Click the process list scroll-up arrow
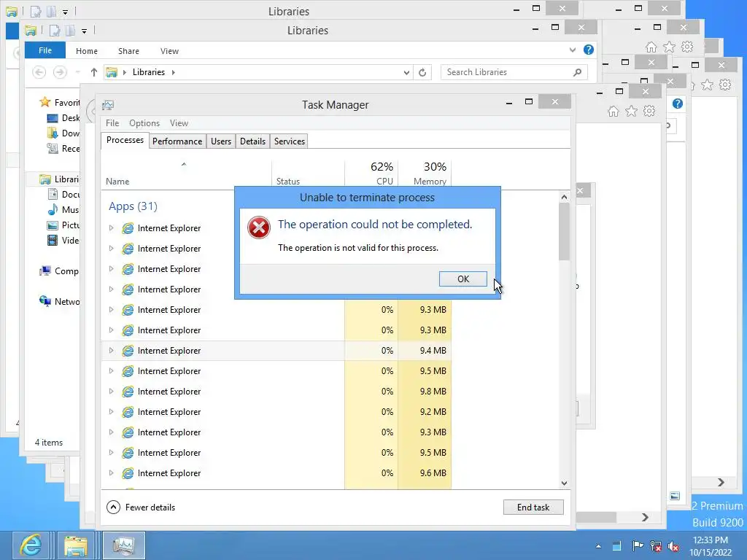The image size is (747, 560). [564, 197]
